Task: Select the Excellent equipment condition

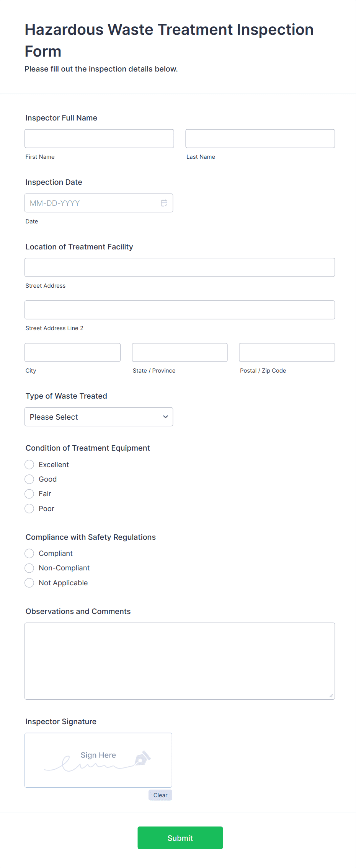Action: (29, 464)
